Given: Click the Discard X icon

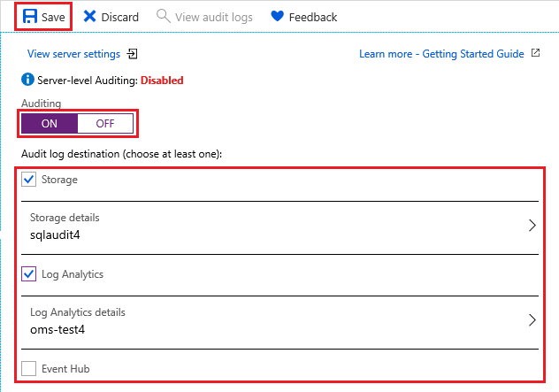Looking at the screenshot, I should (x=89, y=17).
